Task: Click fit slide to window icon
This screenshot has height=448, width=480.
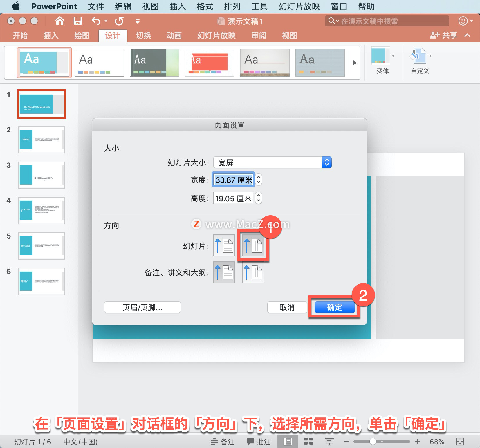Action: point(460,441)
